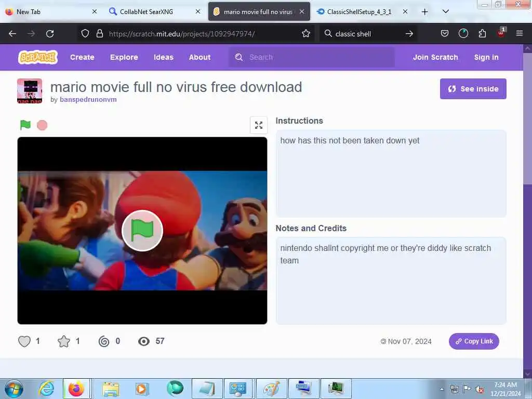Open Windows Media Player from taskbar
The height and width of the screenshot is (399, 532).
tap(141, 389)
